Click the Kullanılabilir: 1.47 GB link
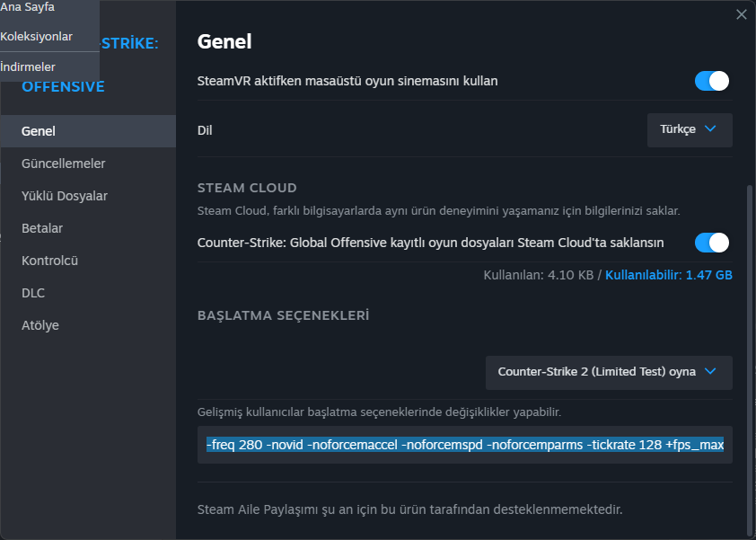Viewport: 756px width, 540px height. 669,275
